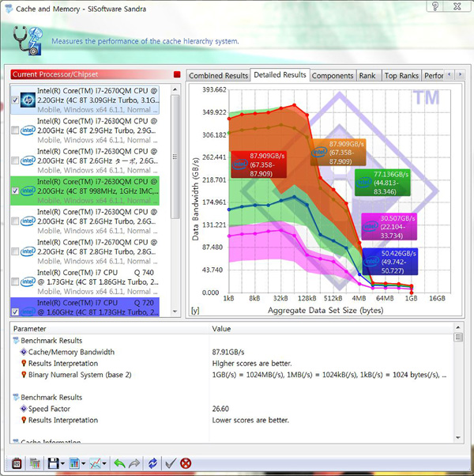Open the Components tab
This screenshot has width=474, height=476.
point(333,75)
